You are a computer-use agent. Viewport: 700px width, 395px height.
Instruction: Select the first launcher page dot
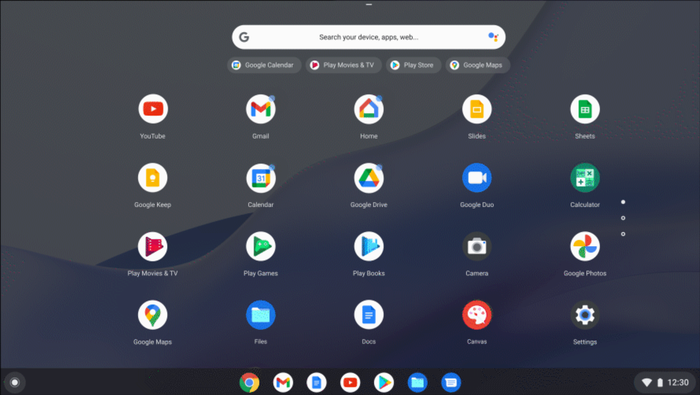pos(623,202)
